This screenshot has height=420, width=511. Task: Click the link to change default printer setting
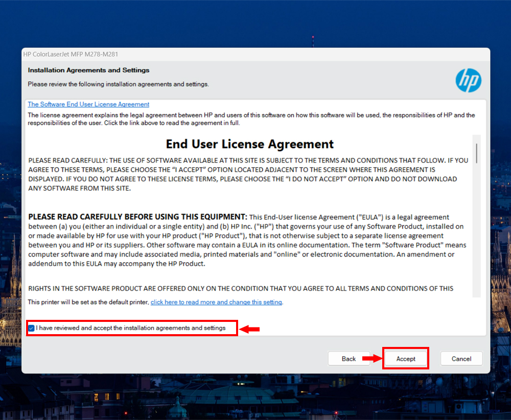point(216,302)
